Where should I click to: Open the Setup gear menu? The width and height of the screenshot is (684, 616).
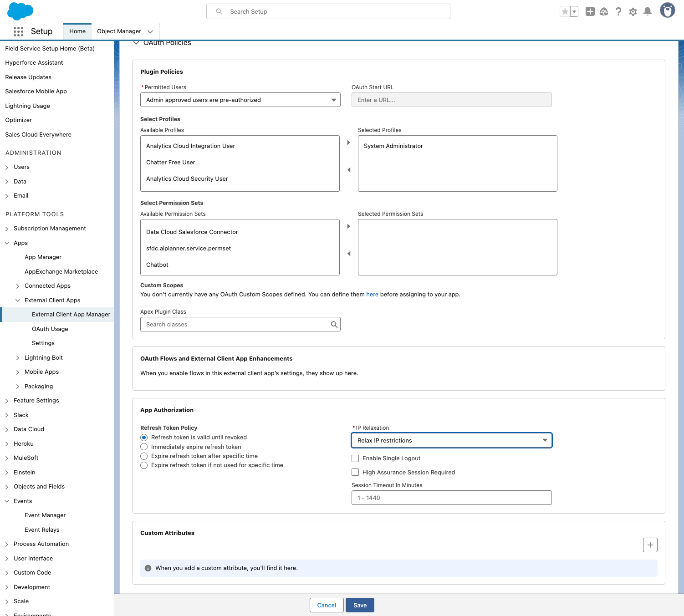click(x=633, y=11)
